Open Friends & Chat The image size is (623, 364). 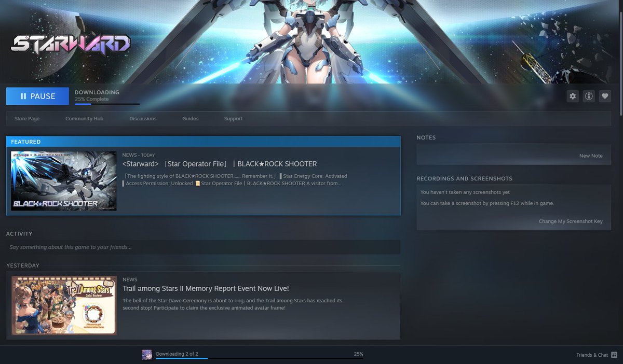[592, 355]
